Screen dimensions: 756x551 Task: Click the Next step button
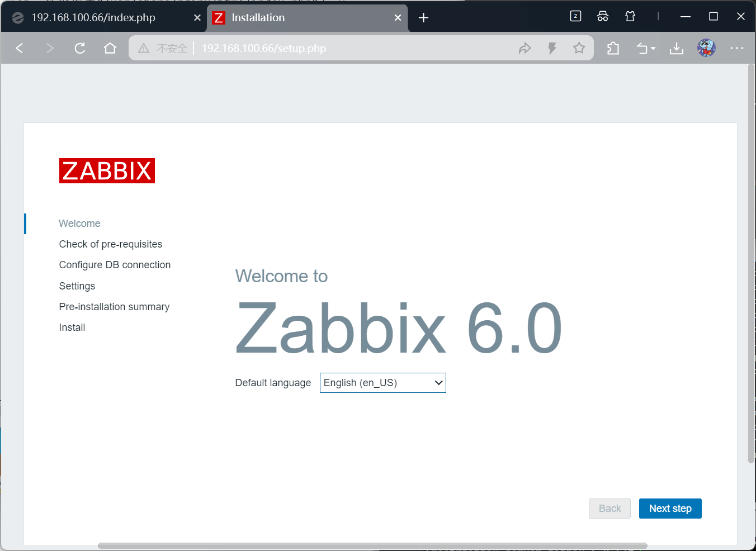tap(670, 509)
